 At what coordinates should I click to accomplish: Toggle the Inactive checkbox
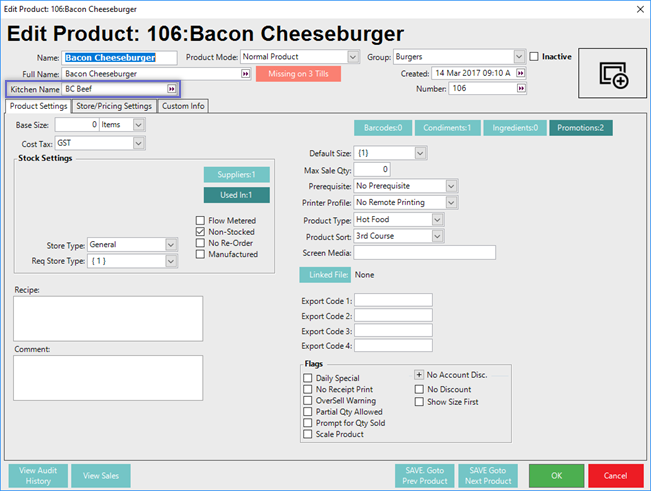click(534, 57)
